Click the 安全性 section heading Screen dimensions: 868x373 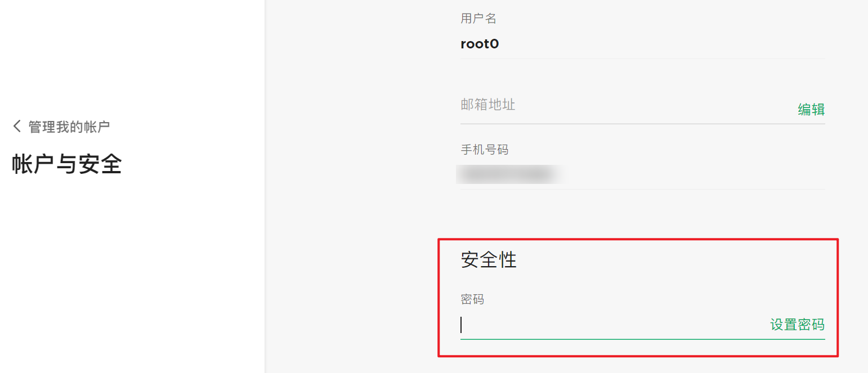(489, 260)
